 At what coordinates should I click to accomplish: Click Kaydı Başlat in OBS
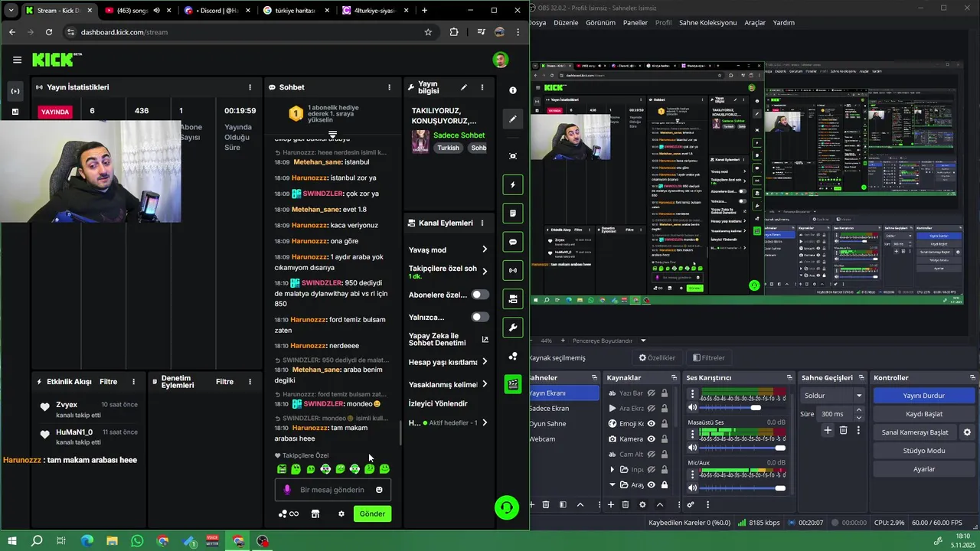point(923,414)
